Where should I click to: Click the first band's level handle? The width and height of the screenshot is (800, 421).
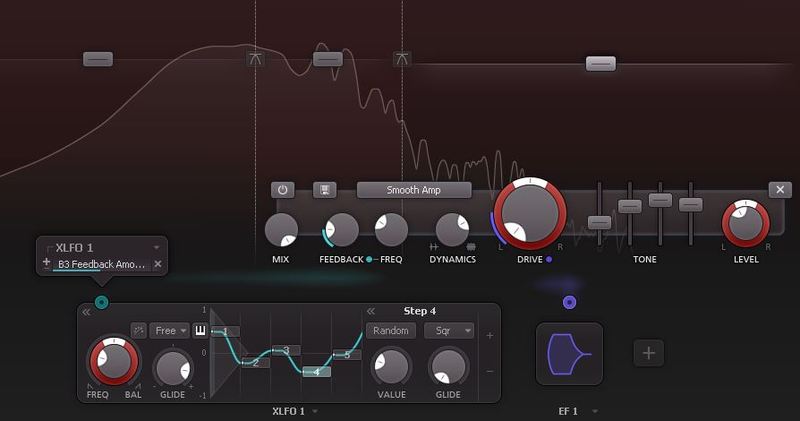click(98, 59)
